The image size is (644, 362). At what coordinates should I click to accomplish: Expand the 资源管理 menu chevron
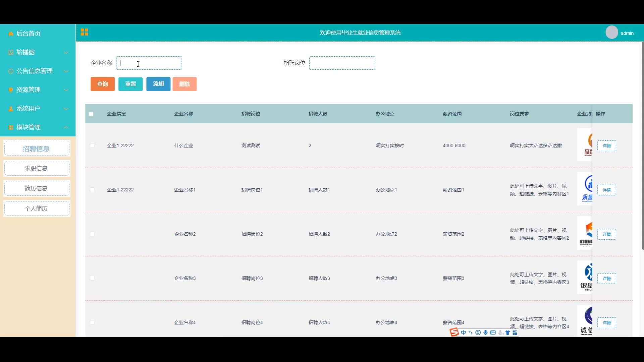(x=66, y=90)
